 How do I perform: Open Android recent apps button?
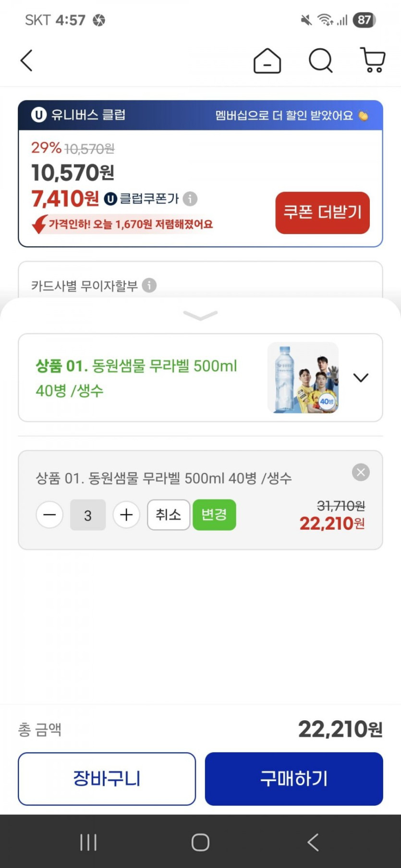coord(88,842)
